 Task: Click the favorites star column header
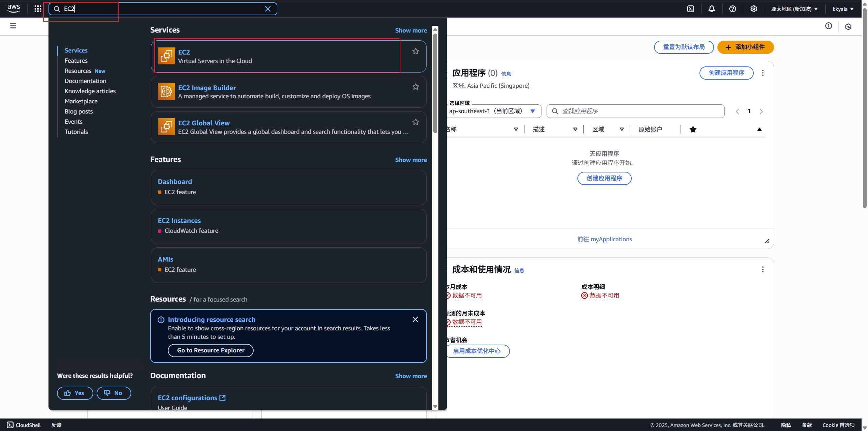pyautogui.click(x=693, y=129)
